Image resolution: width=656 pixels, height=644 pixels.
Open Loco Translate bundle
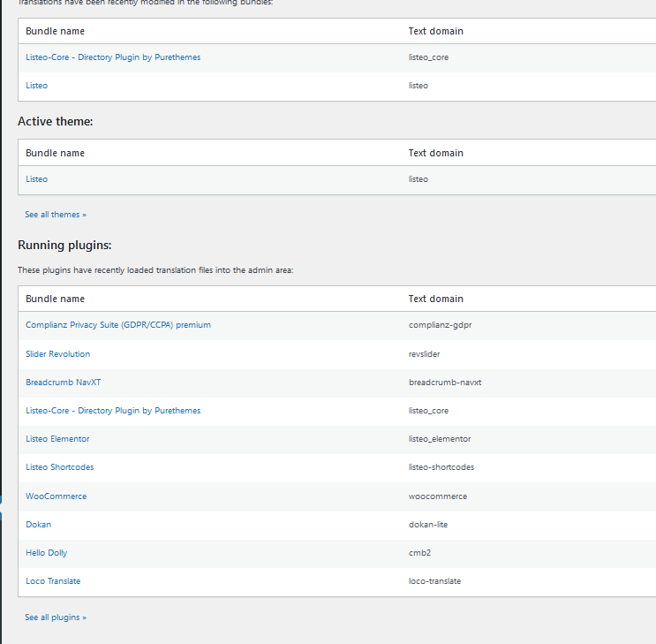[x=53, y=581]
